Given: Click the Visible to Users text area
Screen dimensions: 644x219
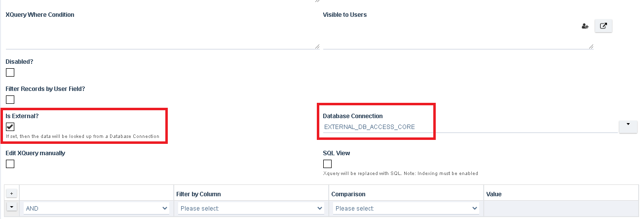Looking at the screenshot, I should pyautogui.click(x=458, y=35).
